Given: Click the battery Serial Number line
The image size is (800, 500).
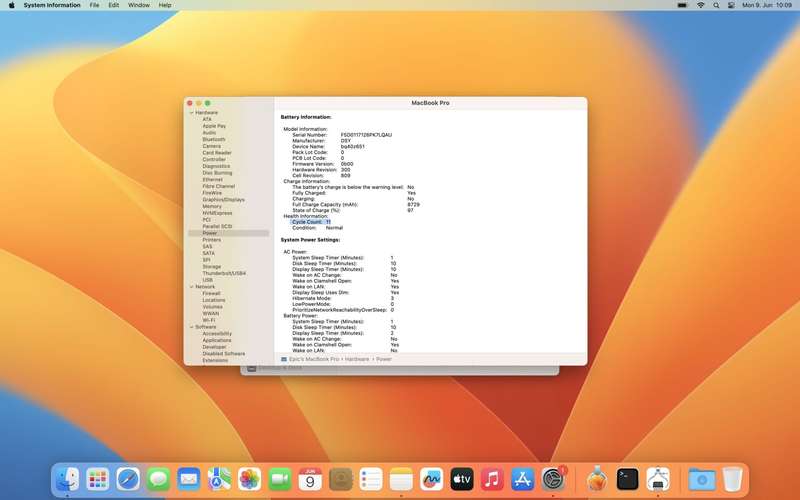Looking at the screenshot, I should coord(342,135).
